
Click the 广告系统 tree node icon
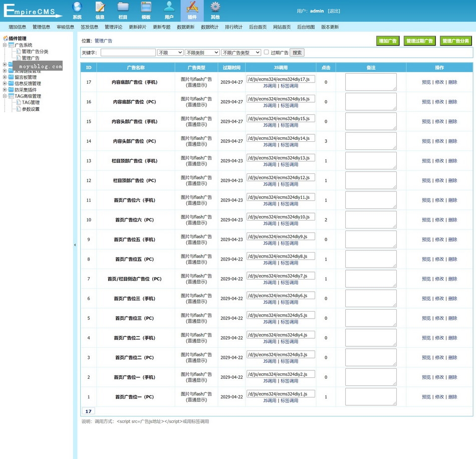click(11, 45)
